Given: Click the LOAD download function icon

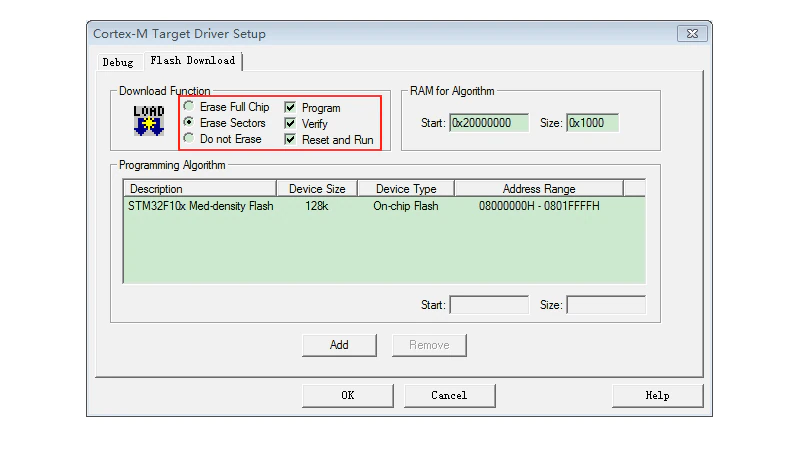Looking at the screenshot, I should tap(148, 120).
